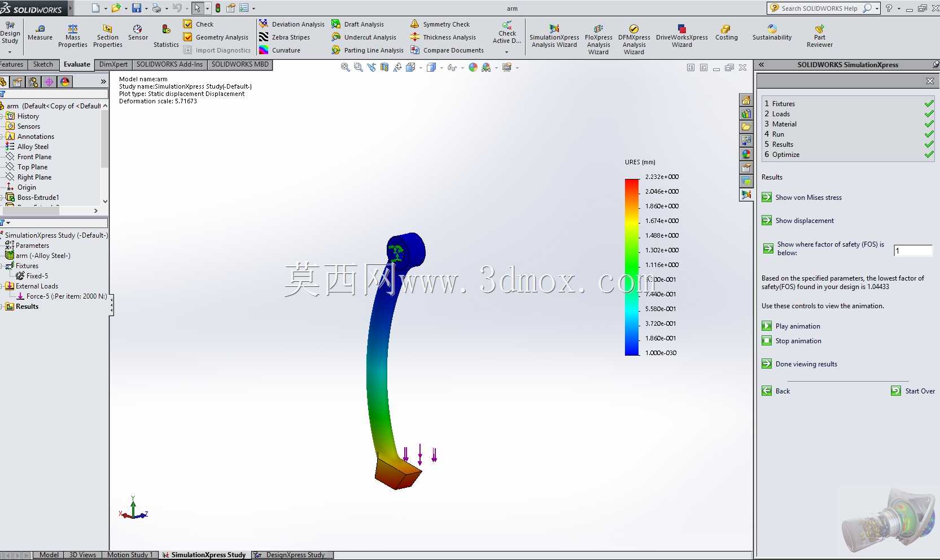940x560 pixels.
Task: Launch FloXpress Analysis Wizard
Action: (x=598, y=40)
